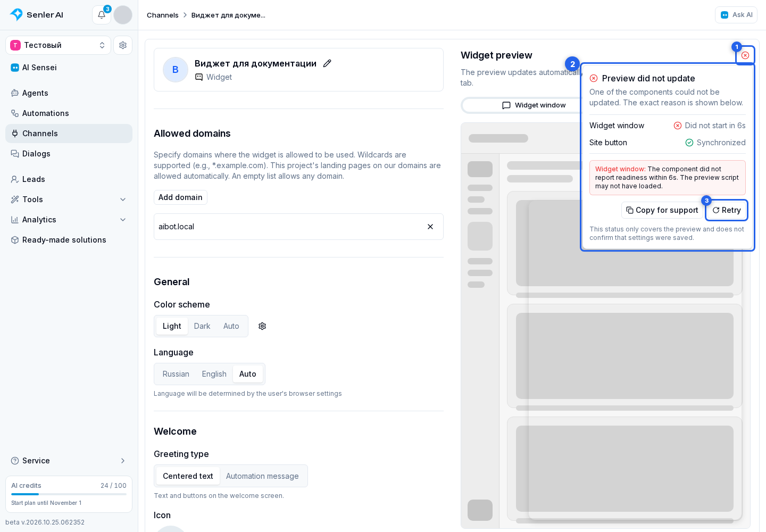Switch to Widget window preview tab
Screen dimensions: 766x532
(534, 105)
